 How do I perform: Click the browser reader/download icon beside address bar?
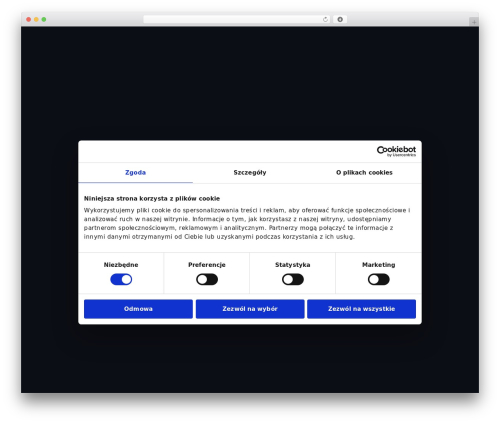tap(340, 20)
